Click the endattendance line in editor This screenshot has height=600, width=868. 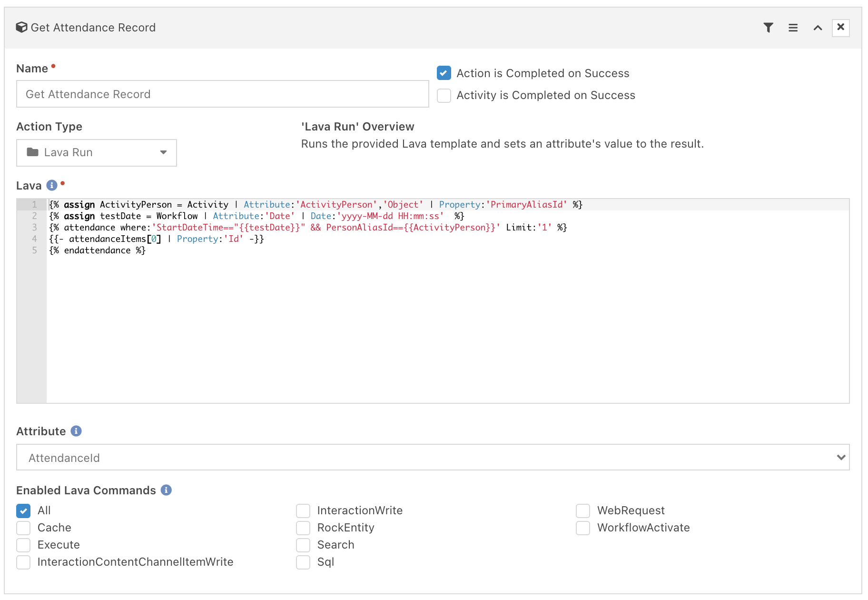[x=97, y=250]
